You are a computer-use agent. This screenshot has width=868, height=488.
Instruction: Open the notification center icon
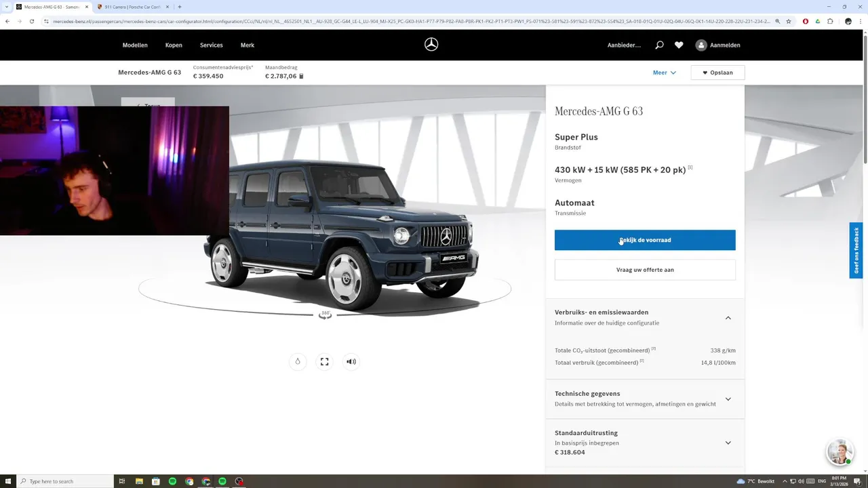point(857,481)
